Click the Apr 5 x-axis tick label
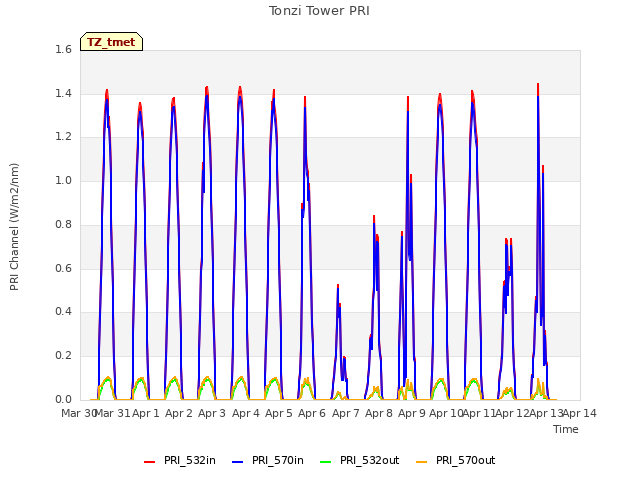This screenshot has width=640, height=480. click(x=279, y=413)
